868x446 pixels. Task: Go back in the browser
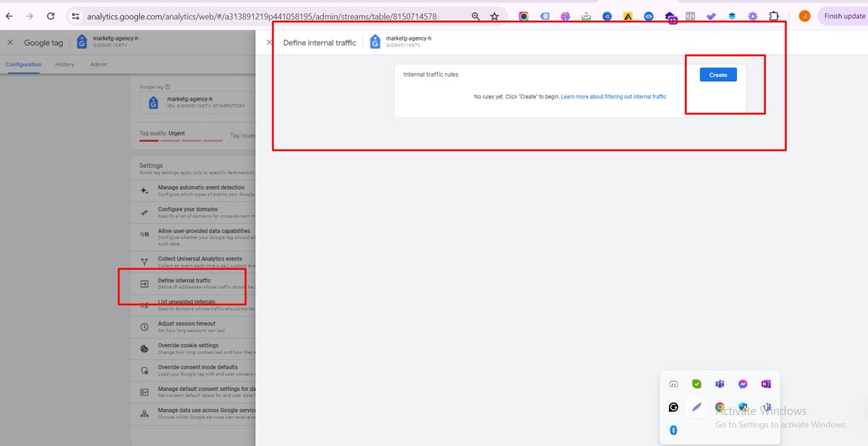tap(9, 16)
